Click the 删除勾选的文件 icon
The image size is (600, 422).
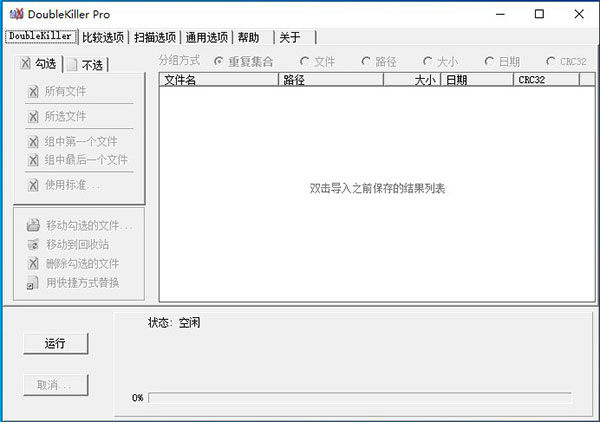coord(33,264)
